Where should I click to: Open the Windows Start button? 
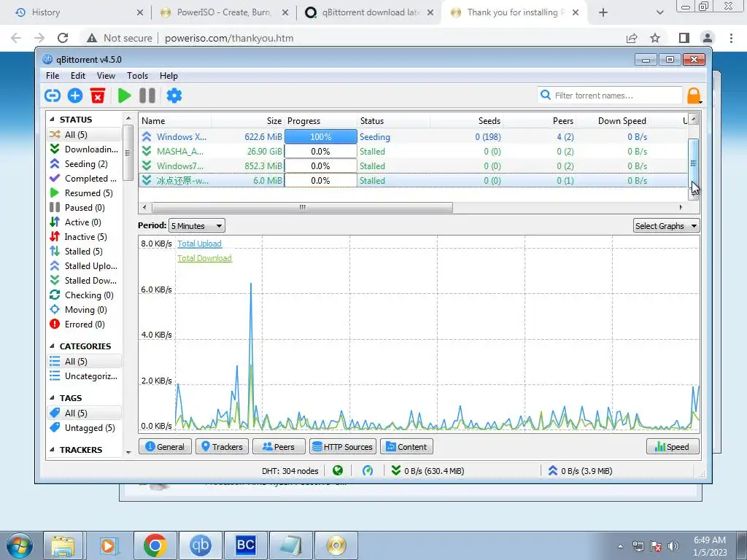pyautogui.click(x=20, y=545)
